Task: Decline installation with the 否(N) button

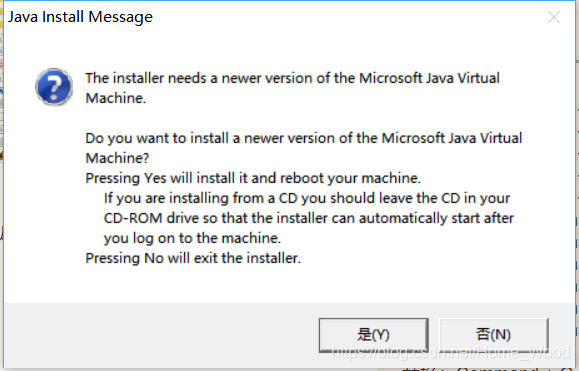Action: tap(494, 335)
